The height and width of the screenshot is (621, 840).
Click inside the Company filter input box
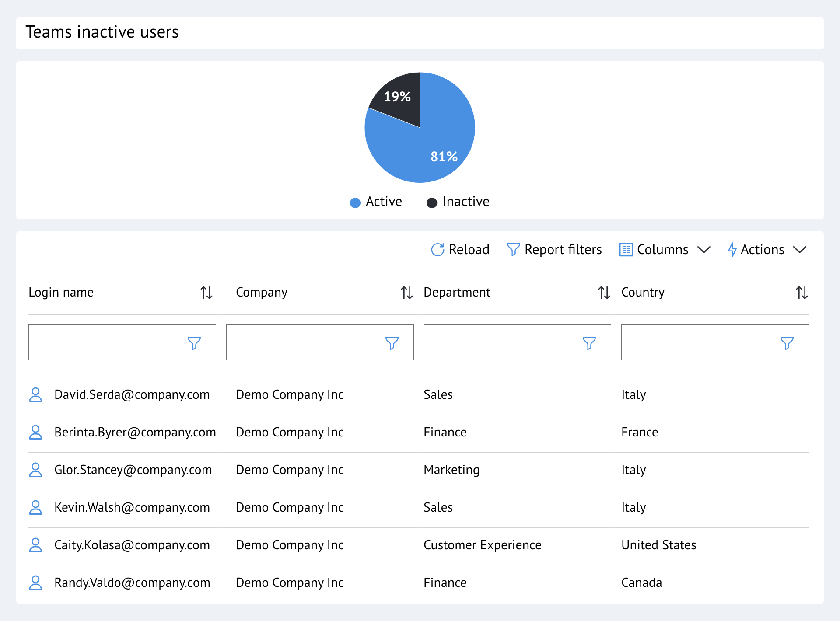[x=306, y=342]
